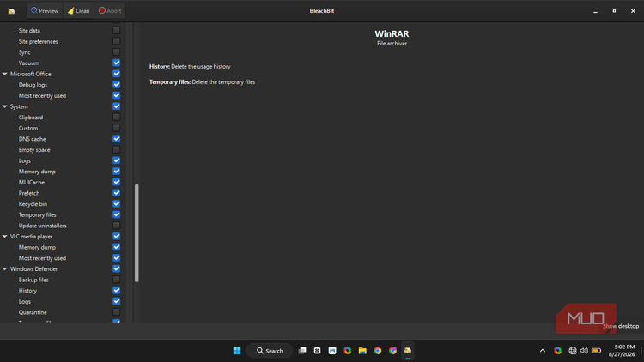The width and height of the screenshot is (644, 362).
Task: Uncheck the Vacuum option
Action: (117, 63)
